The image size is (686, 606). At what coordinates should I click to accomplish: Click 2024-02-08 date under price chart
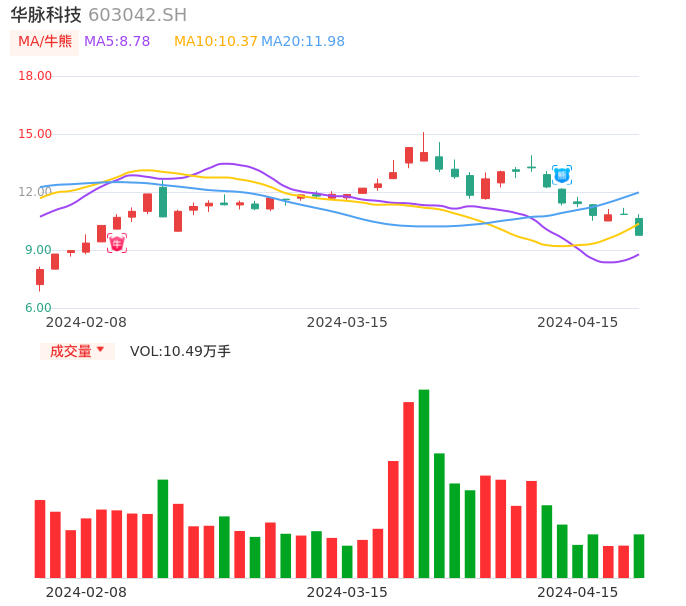(x=86, y=322)
